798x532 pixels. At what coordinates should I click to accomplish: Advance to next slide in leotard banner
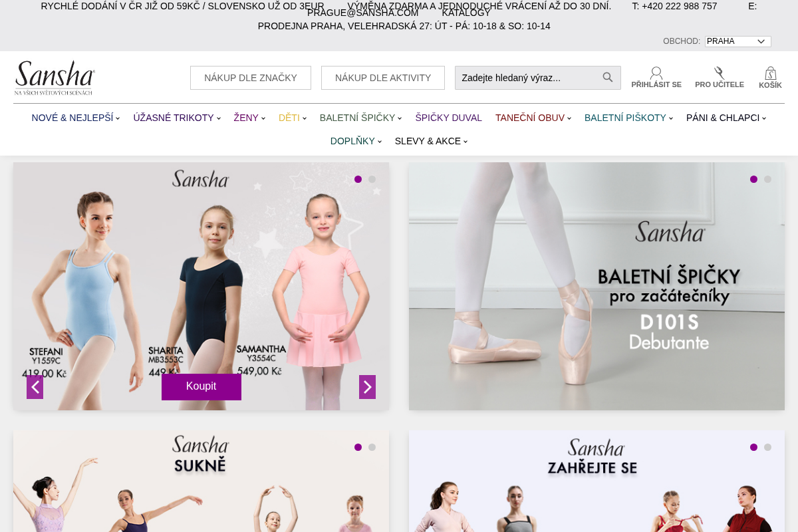(x=367, y=387)
